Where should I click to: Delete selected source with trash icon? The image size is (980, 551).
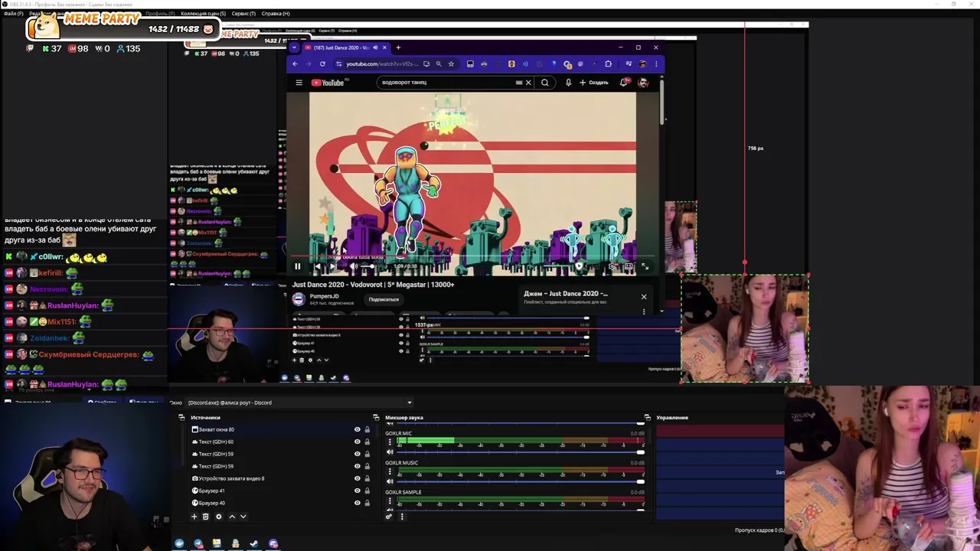[x=205, y=517]
